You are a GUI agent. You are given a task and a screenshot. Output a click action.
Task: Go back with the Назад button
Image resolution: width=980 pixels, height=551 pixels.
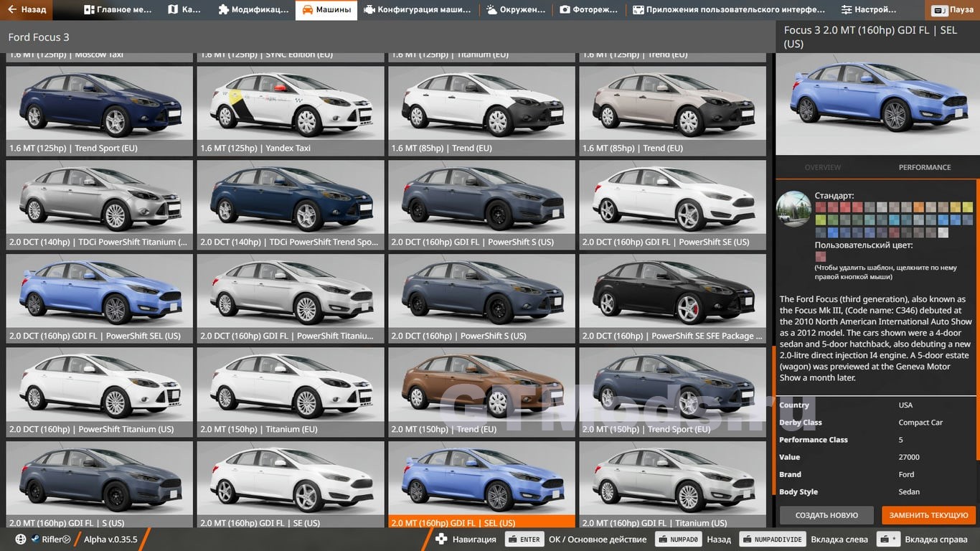pos(27,10)
